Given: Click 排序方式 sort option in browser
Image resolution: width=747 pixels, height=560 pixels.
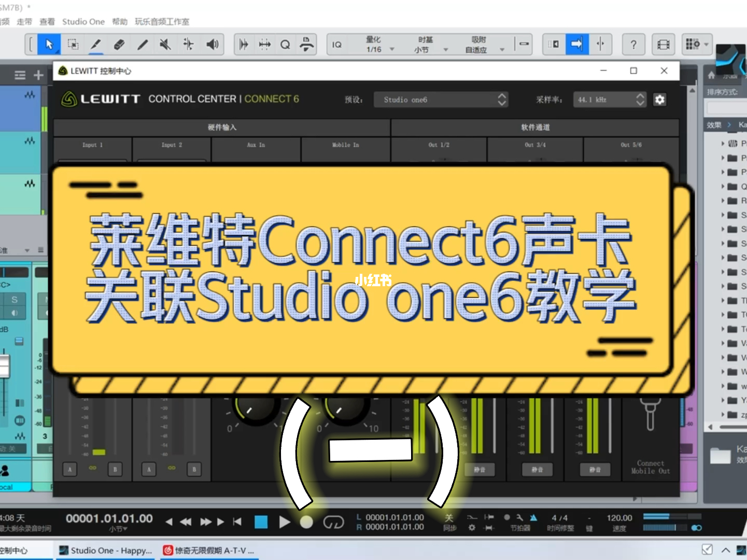Looking at the screenshot, I should point(722,92).
